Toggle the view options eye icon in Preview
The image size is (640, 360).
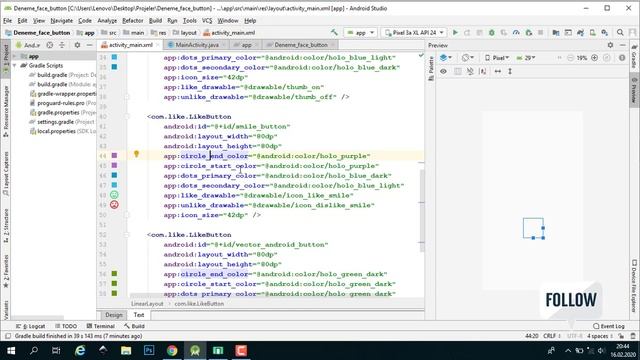click(443, 71)
